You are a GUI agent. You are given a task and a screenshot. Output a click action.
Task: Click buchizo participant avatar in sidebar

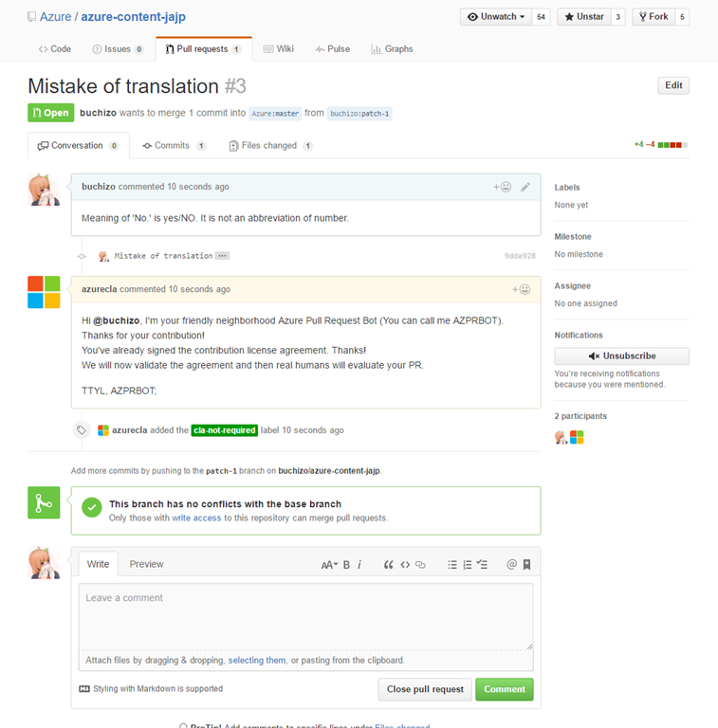pyautogui.click(x=561, y=437)
